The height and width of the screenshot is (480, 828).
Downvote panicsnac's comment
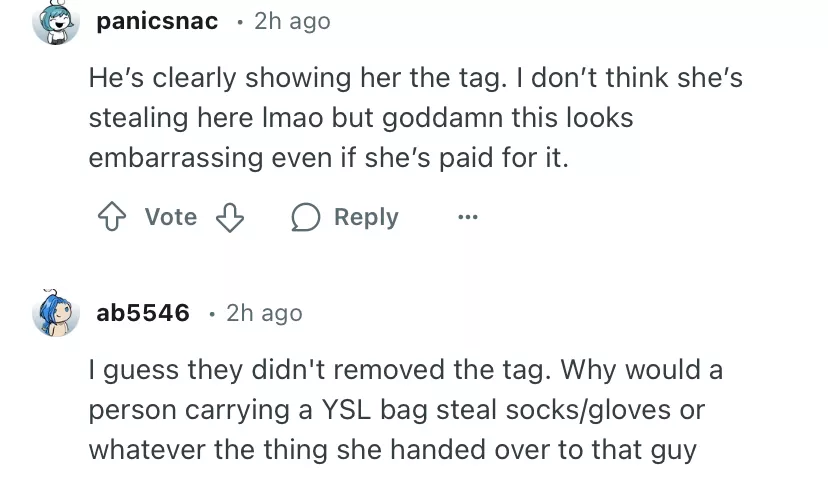(231, 218)
